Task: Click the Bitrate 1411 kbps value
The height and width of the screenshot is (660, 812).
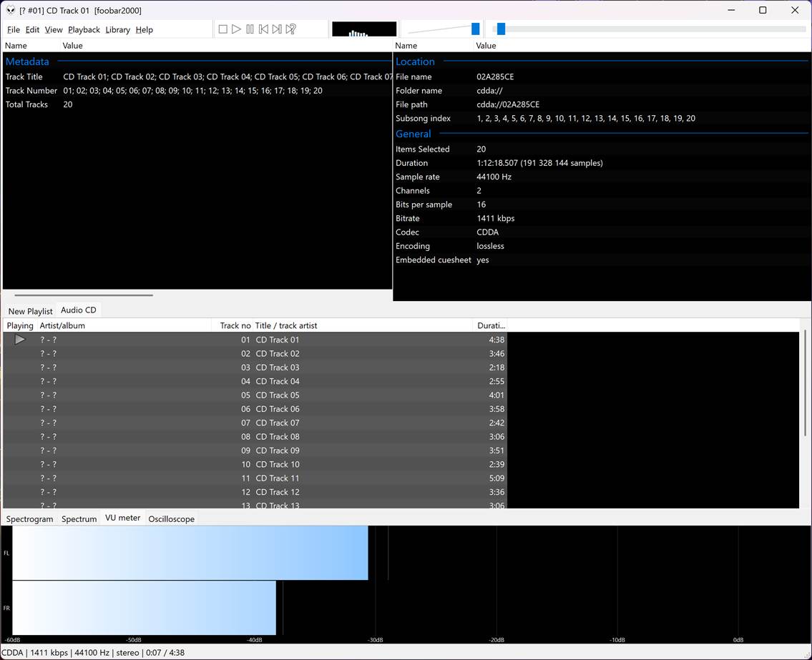Action: click(496, 218)
